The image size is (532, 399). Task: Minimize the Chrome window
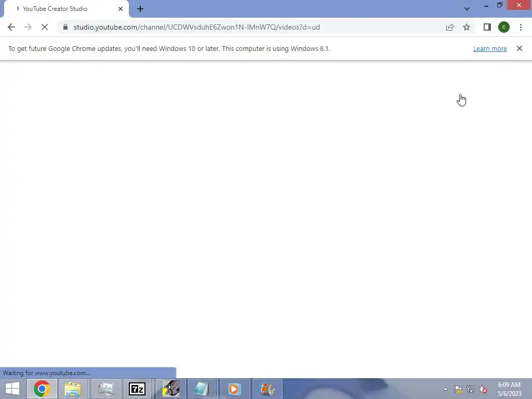486,5
